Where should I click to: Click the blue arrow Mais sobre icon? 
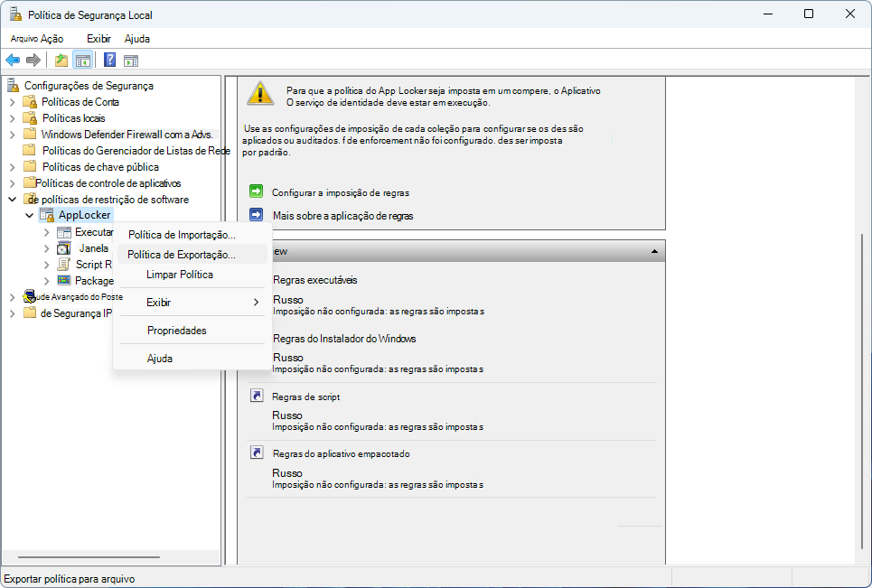[257, 215]
